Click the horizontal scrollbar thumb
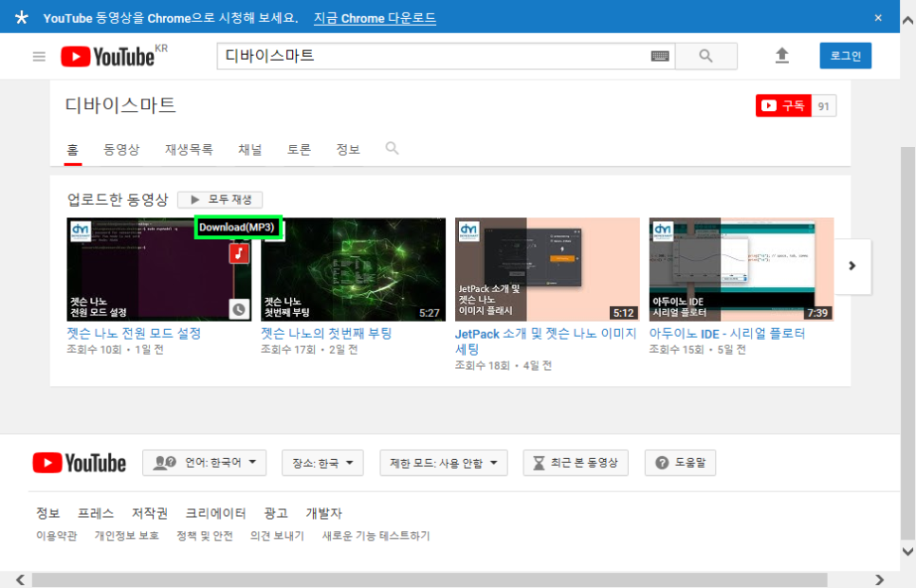Screen dimensions: 916x588 pyautogui.click(x=430, y=579)
